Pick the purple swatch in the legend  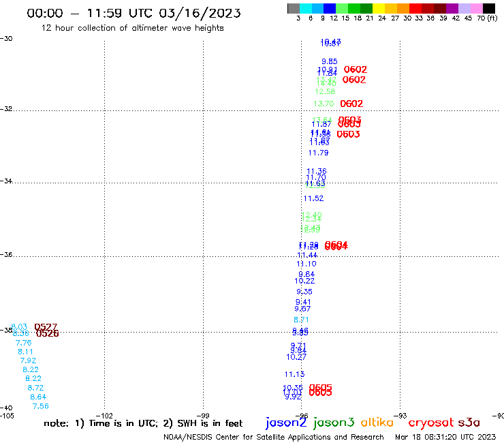pyautogui.click(x=452, y=8)
